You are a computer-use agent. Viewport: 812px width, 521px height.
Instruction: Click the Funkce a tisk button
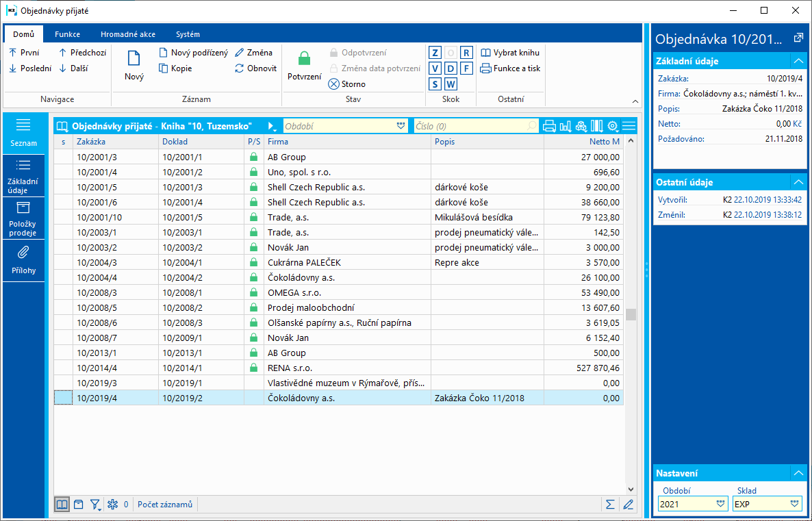click(x=510, y=68)
